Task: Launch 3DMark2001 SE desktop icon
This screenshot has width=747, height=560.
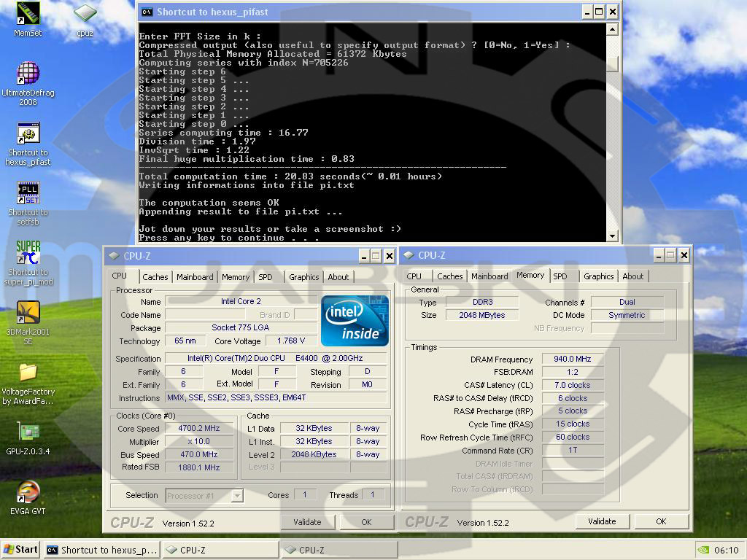Action: pyautogui.click(x=28, y=323)
